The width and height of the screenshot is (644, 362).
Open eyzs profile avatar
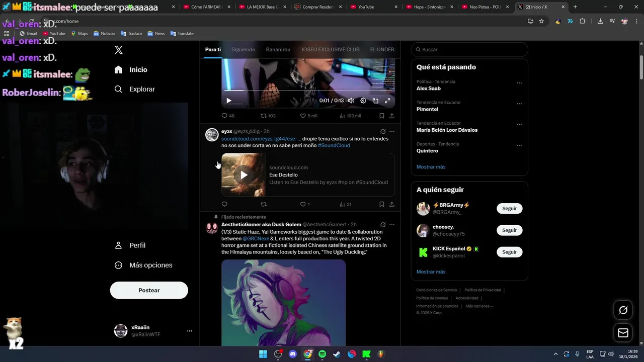click(x=212, y=135)
